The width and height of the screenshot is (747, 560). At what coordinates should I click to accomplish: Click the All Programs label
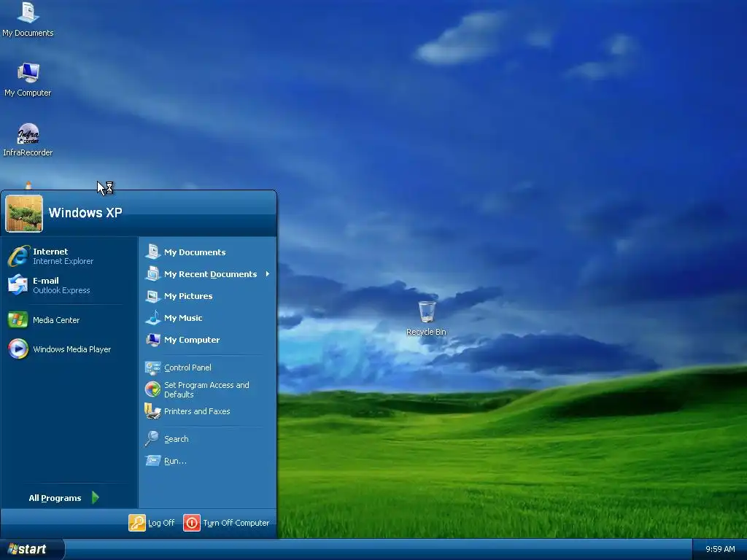(x=55, y=498)
